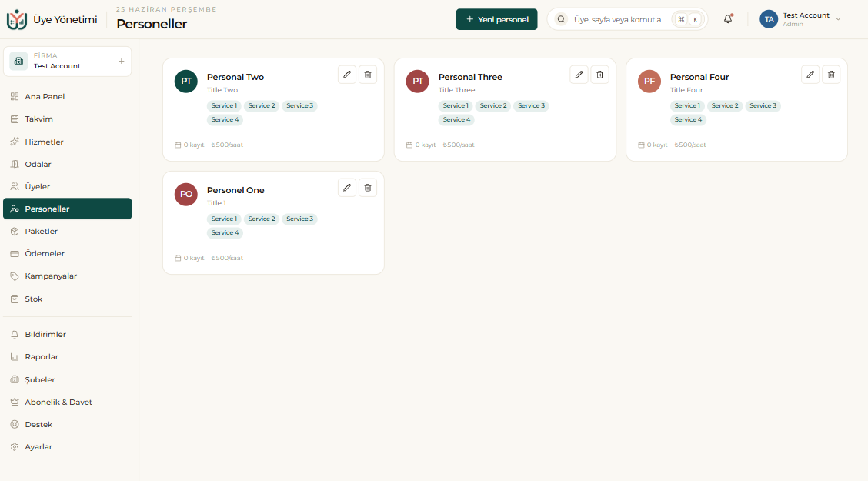Expand the Test Account user menu chevron
This screenshot has width=868, height=481.
(x=838, y=19)
